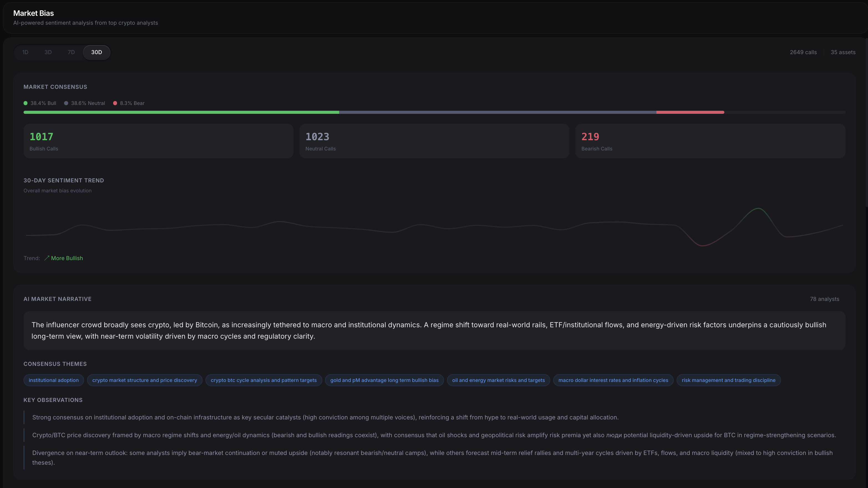Image resolution: width=868 pixels, height=488 pixels.
Task: Select the institutional adoption theme tag
Action: [54, 380]
